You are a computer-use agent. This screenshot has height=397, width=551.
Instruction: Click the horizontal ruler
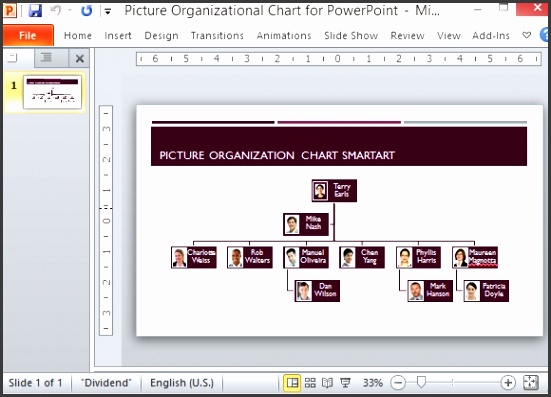coord(339,59)
